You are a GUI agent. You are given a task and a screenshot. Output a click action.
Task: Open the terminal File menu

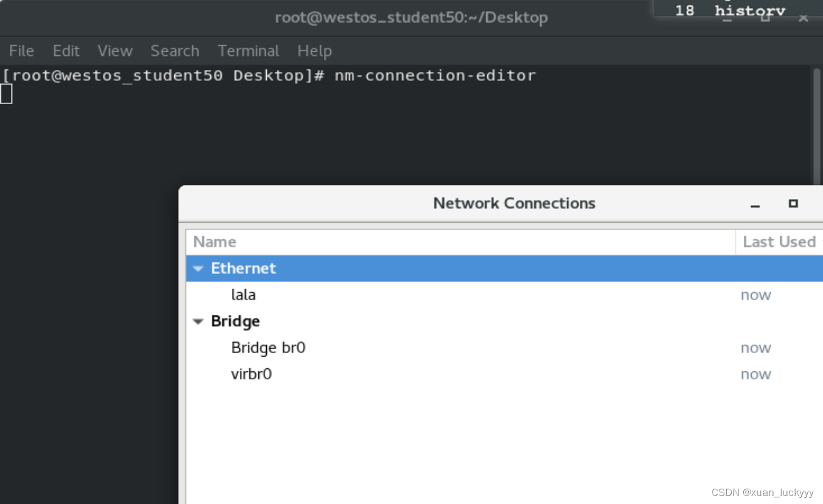coord(21,51)
